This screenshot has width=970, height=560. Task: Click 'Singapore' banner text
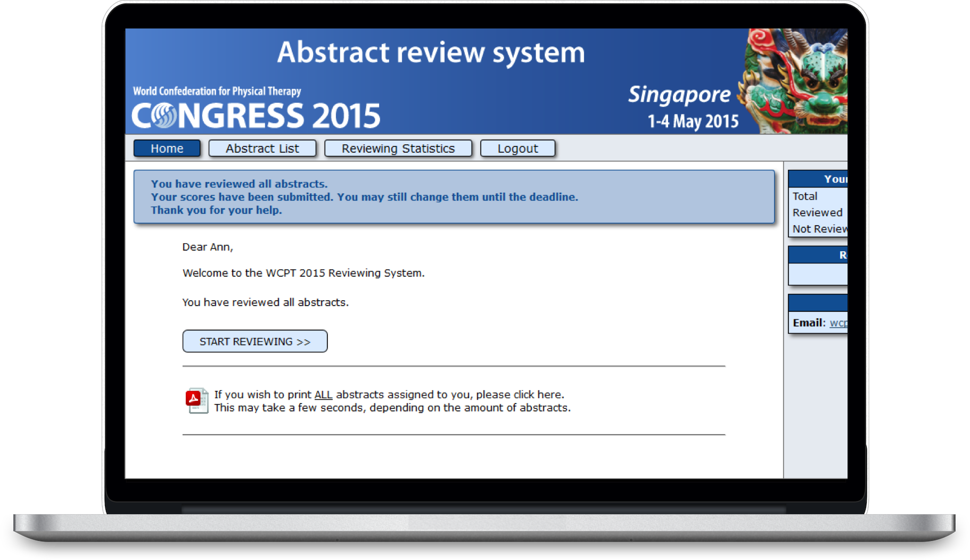coord(679,95)
